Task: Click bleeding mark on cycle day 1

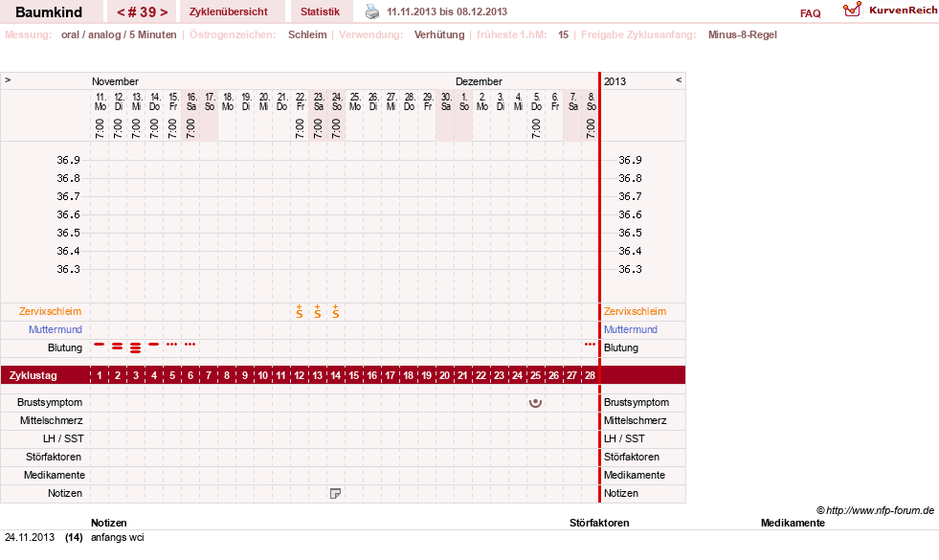Action: pyautogui.click(x=100, y=345)
